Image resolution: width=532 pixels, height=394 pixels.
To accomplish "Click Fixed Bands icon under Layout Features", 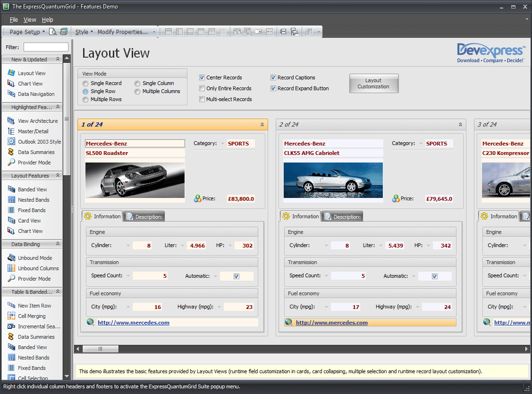I will point(11,210).
